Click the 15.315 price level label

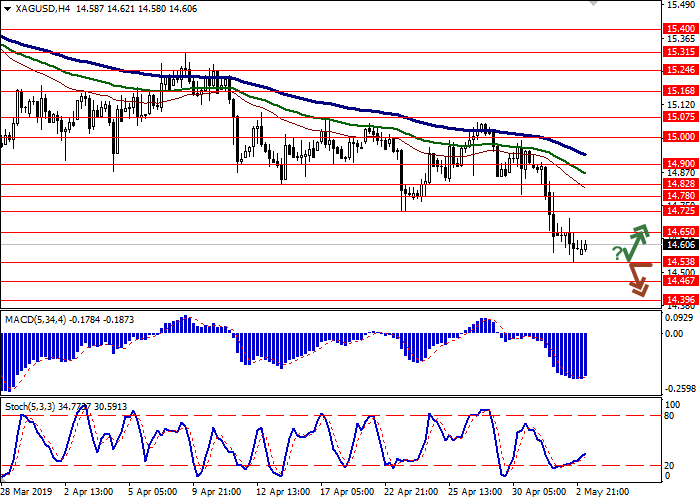click(679, 52)
